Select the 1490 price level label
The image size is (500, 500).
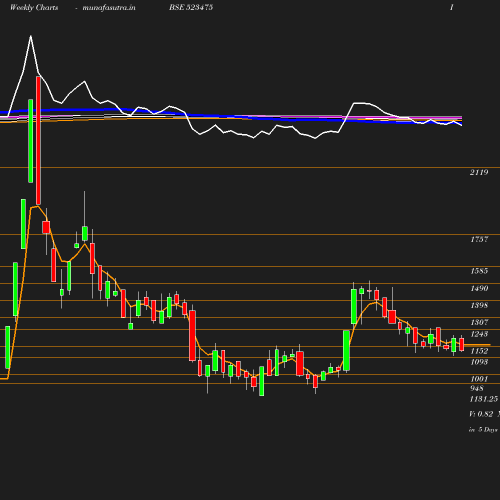pos(479,288)
